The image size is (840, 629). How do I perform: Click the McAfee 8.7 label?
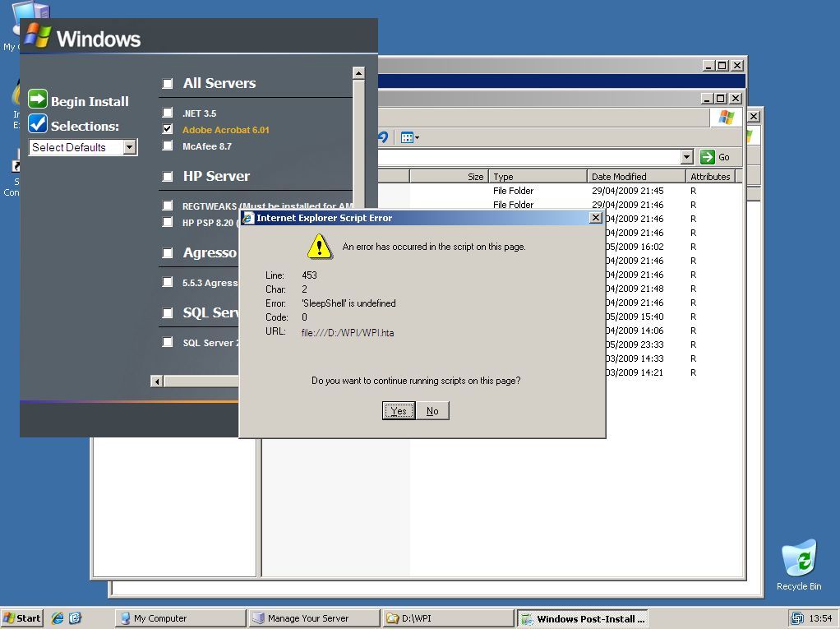207,146
